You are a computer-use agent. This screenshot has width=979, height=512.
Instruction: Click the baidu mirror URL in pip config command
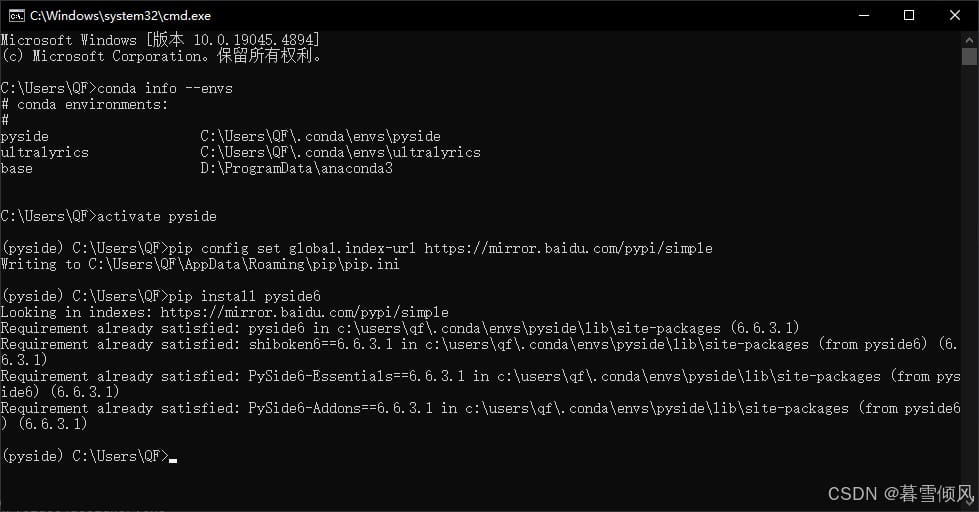click(568, 248)
